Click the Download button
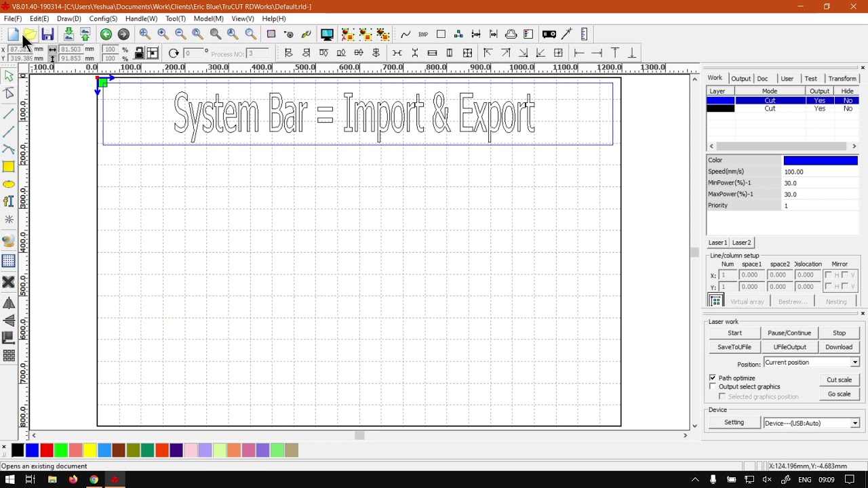 click(x=839, y=347)
